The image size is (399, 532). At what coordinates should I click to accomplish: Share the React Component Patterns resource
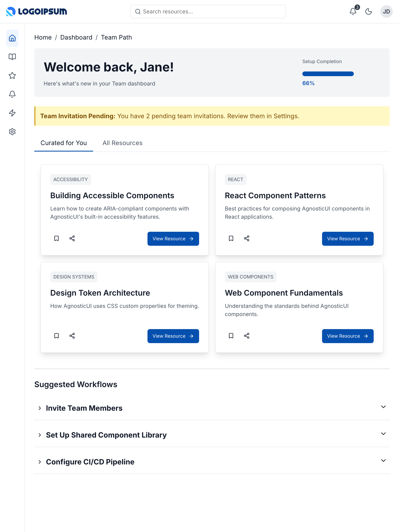click(x=247, y=238)
